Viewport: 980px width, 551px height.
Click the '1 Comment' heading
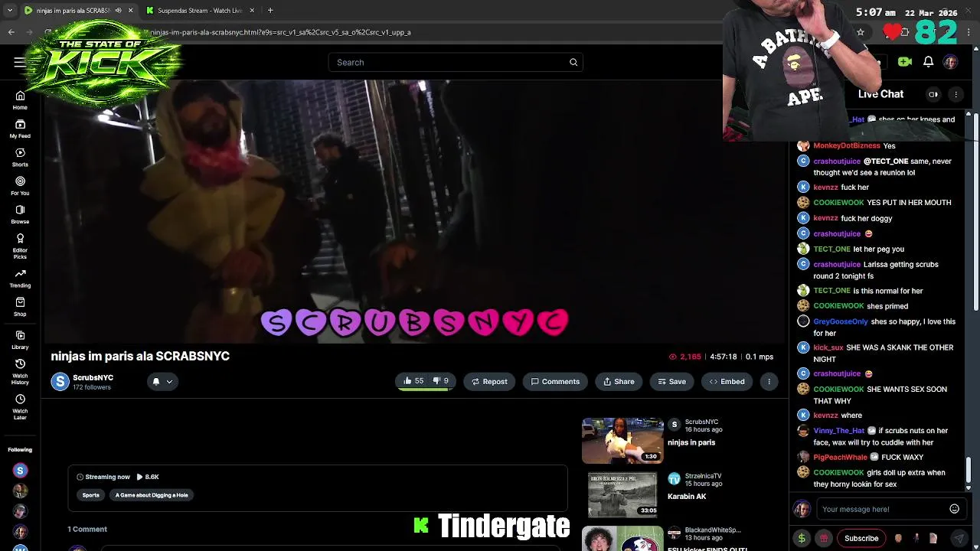(87, 529)
